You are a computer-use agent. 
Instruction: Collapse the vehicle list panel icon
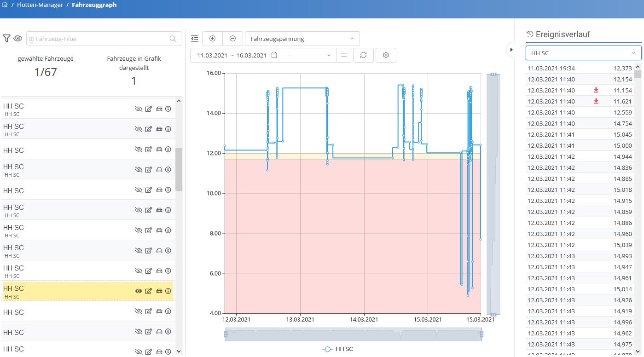tap(194, 39)
